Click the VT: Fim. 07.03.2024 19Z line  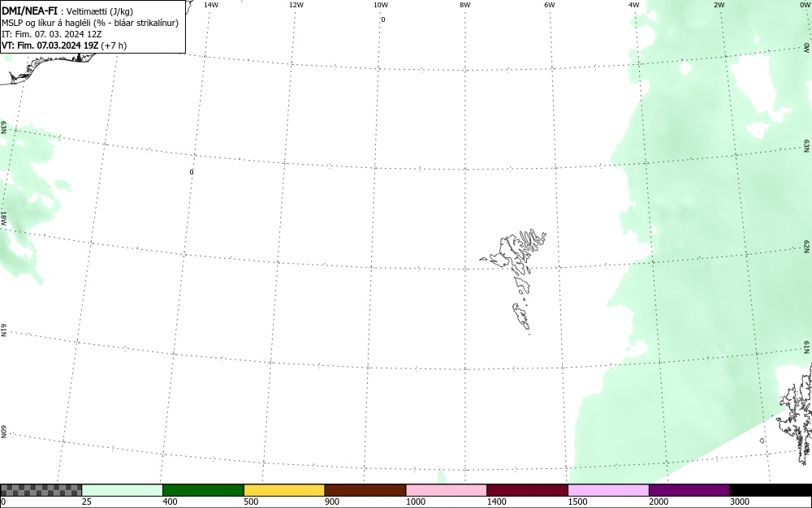click(63, 45)
